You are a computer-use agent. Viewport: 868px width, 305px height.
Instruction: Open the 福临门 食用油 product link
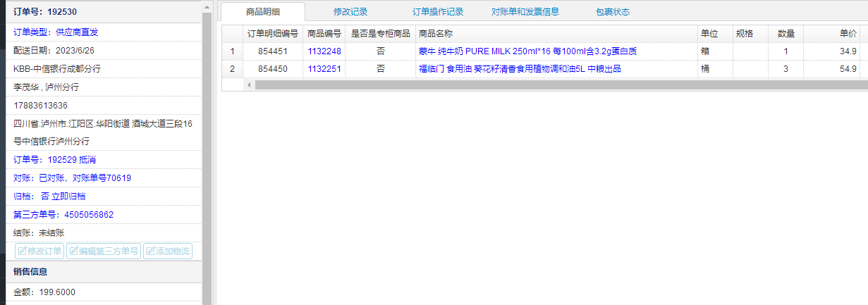pos(520,69)
